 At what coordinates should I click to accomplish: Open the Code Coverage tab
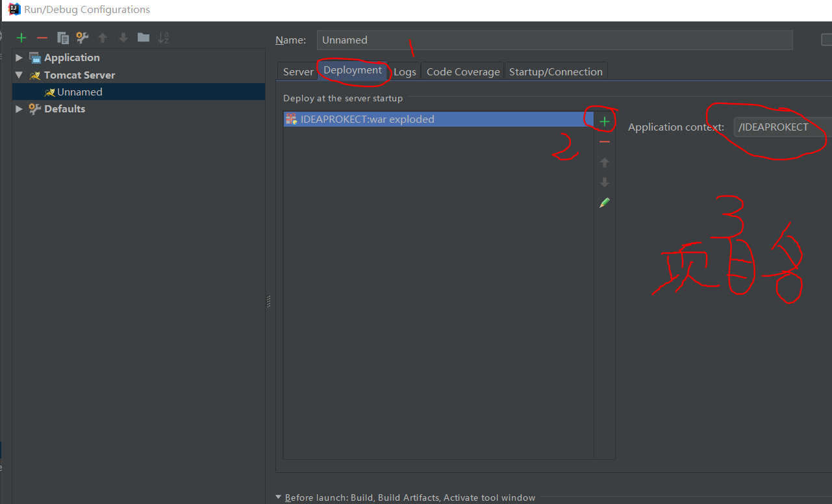coord(463,71)
